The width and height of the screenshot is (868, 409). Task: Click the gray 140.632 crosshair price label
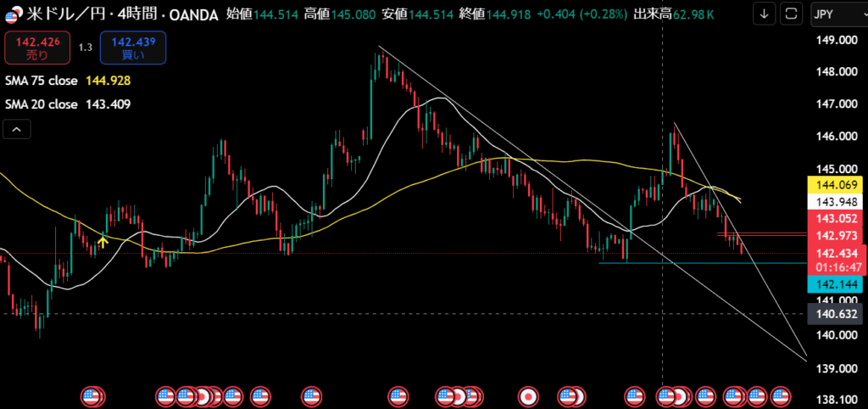[x=835, y=313]
